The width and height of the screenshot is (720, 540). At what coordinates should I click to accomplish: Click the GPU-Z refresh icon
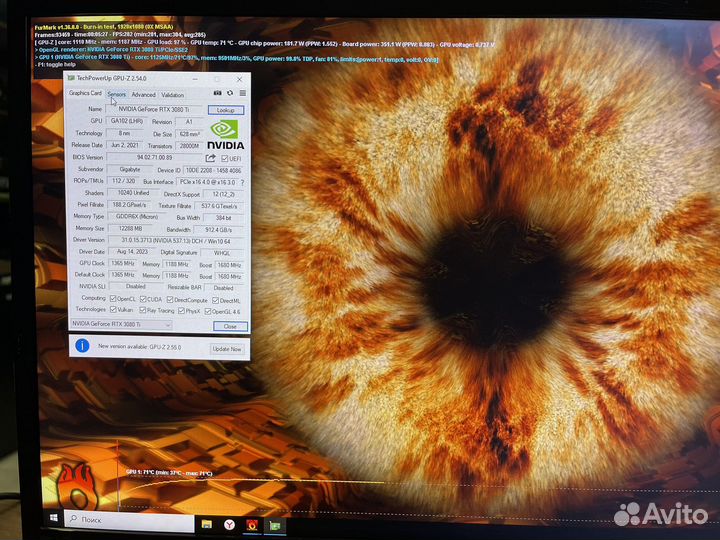(x=230, y=93)
